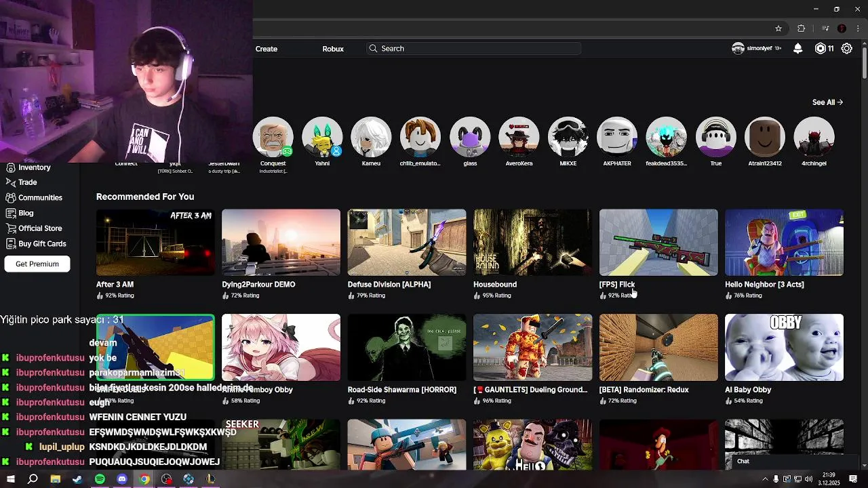The width and height of the screenshot is (868, 488).
Task: Open Buy Gift Cards sidebar icon
Action: (10, 243)
